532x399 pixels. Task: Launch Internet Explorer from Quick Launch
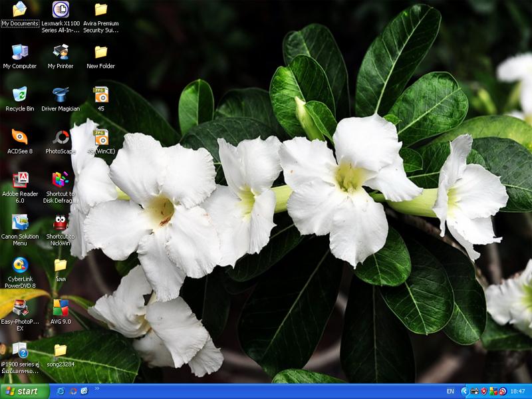click(61, 391)
